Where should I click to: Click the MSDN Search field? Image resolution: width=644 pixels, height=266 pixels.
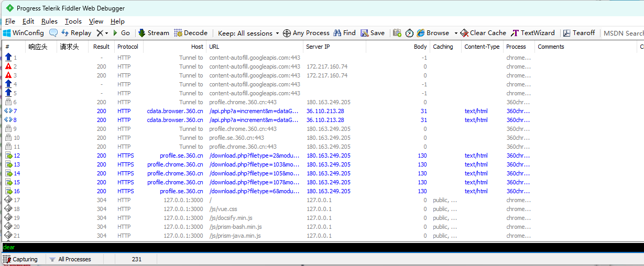click(x=623, y=33)
